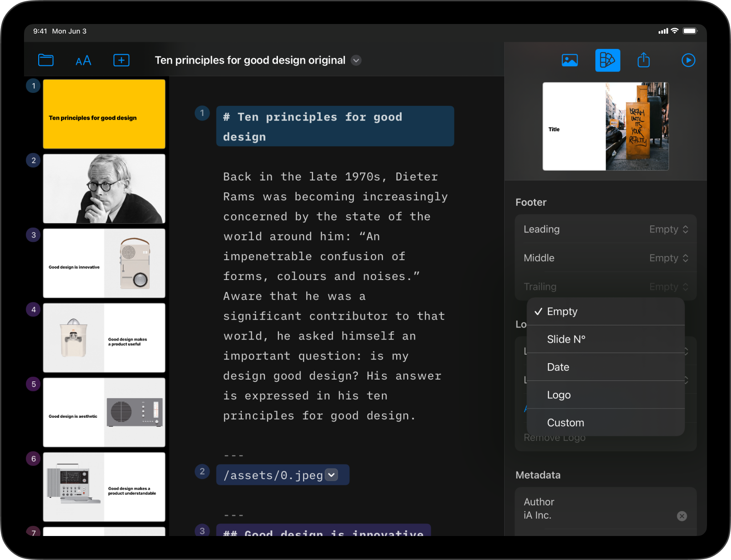Open the folder library icon

46,60
